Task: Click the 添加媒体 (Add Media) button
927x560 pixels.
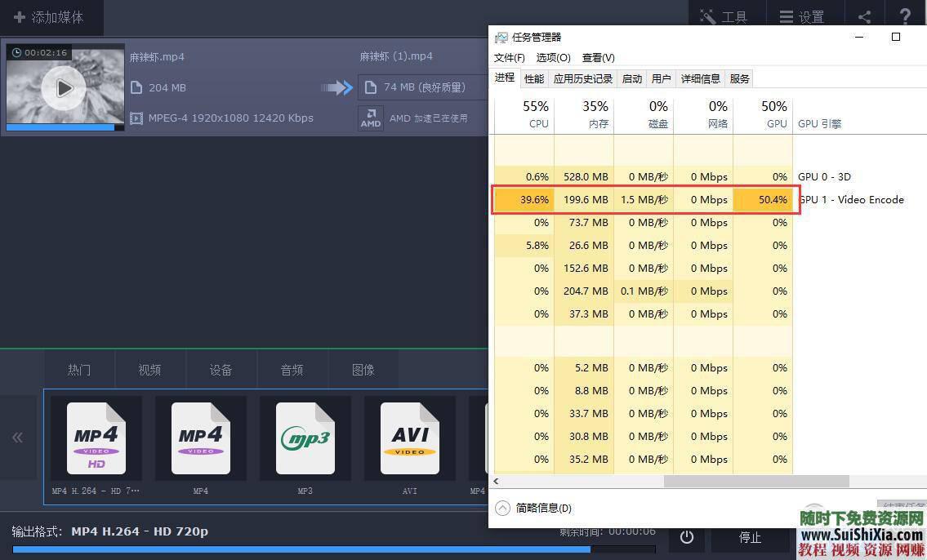Action: [51, 16]
